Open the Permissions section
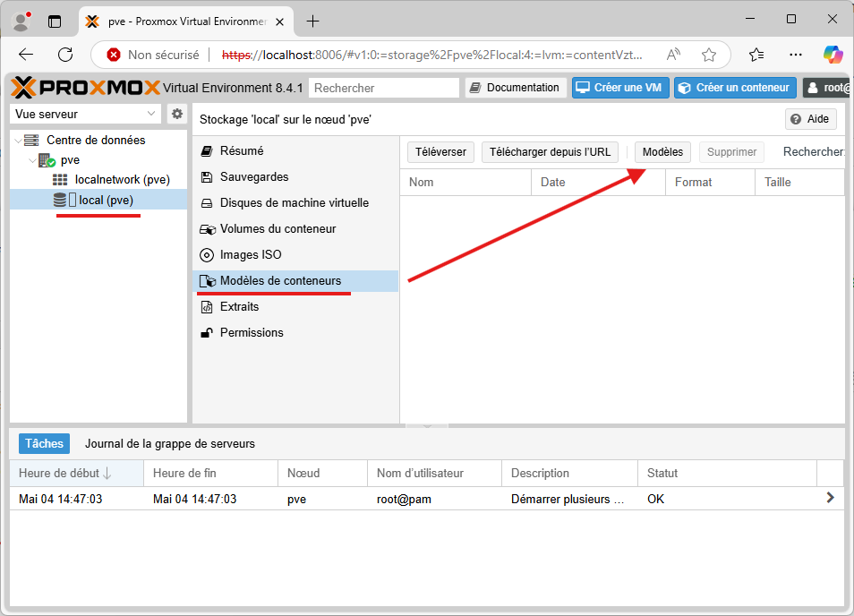854x616 pixels. point(295,333)
